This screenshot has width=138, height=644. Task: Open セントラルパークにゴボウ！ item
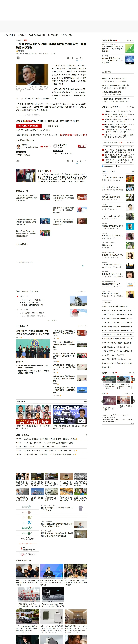click(x=112, y=216)
